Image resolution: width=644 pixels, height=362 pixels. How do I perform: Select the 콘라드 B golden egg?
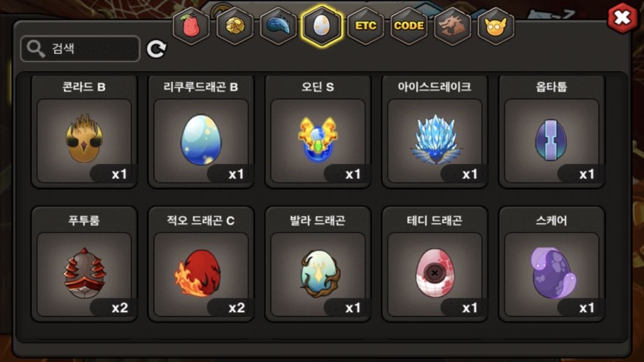84,132
